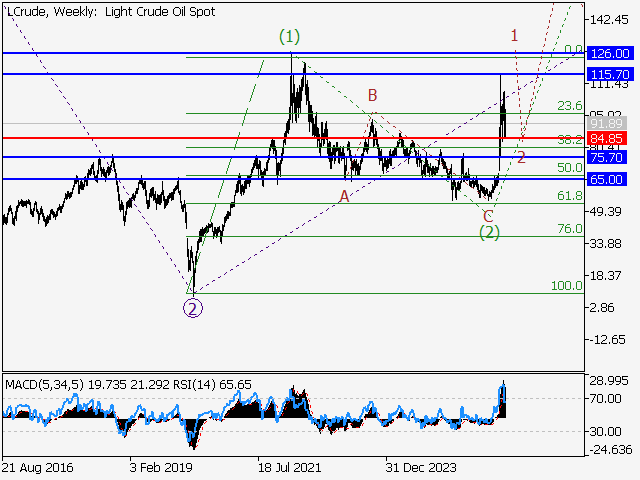Select the green (1) wave label
Screen dimensions: 640x480
pyautogui.click(x=289, y=37)
